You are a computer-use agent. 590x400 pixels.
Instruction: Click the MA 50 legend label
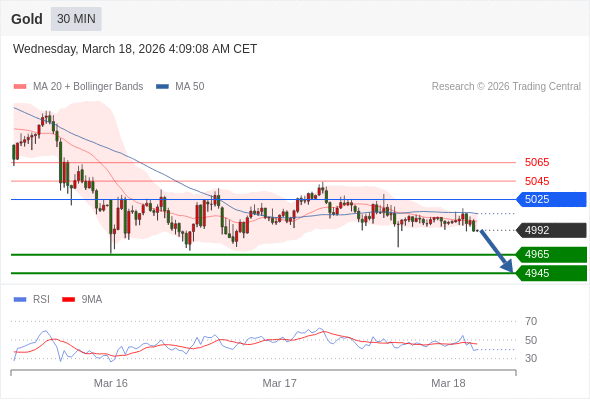coord(190,87)
